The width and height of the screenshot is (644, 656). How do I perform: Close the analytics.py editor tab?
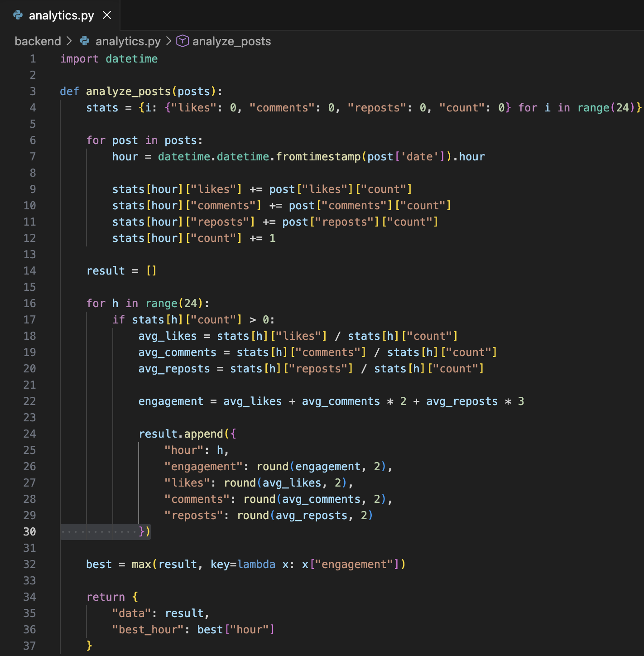[107, 15]
